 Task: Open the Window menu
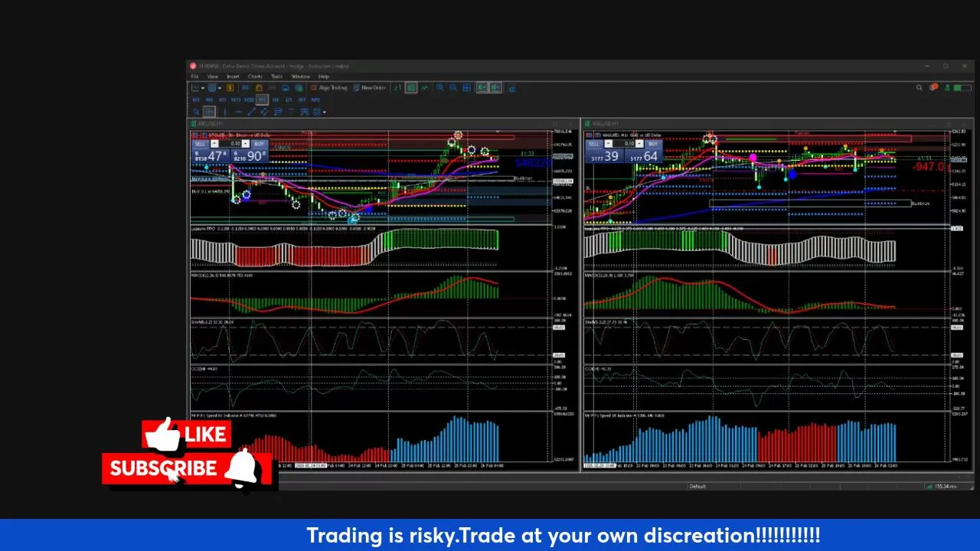300,77
